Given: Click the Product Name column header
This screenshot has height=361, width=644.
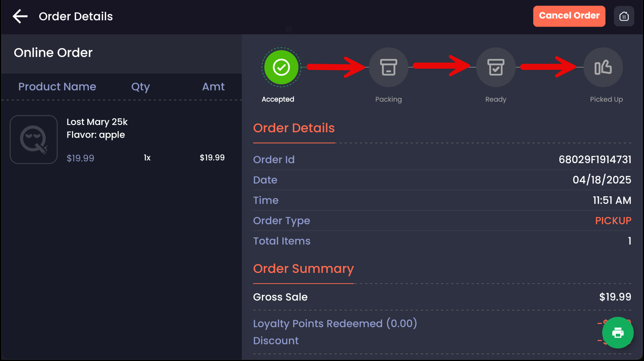Looking at the screenshot, I should pyautogui.click(x=57, y=87).
